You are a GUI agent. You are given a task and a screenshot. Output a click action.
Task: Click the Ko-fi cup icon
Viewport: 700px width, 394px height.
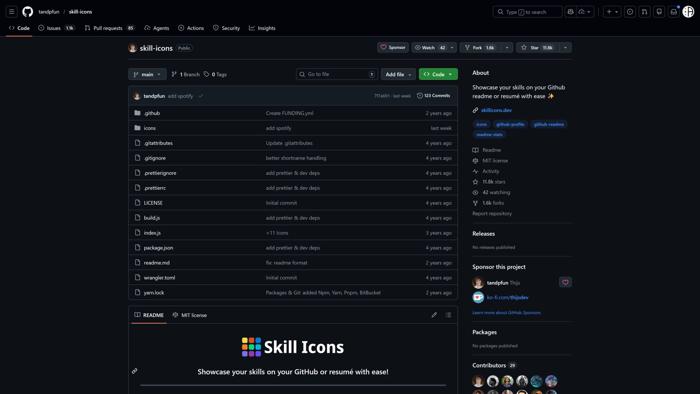click(x=478, y=297)
